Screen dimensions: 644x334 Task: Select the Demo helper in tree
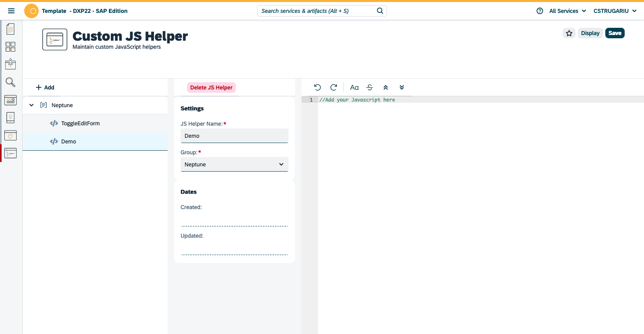[x=95, y=141]
